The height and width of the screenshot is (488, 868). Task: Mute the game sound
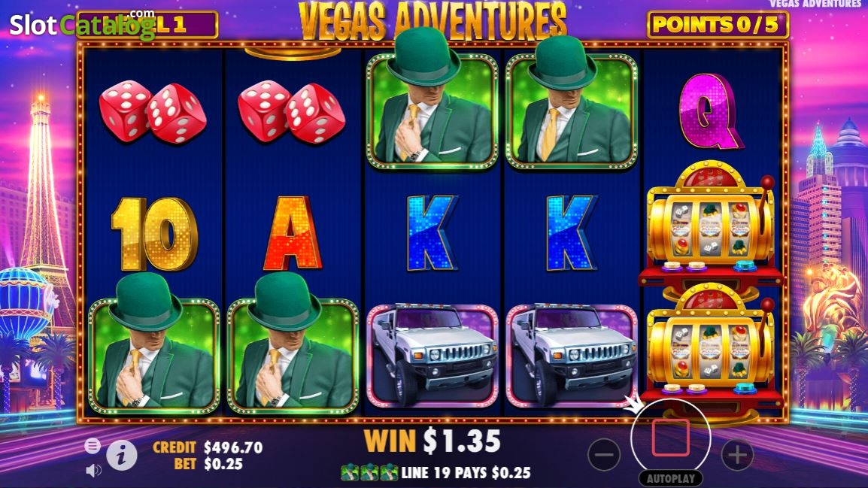(x=93, y=470)
